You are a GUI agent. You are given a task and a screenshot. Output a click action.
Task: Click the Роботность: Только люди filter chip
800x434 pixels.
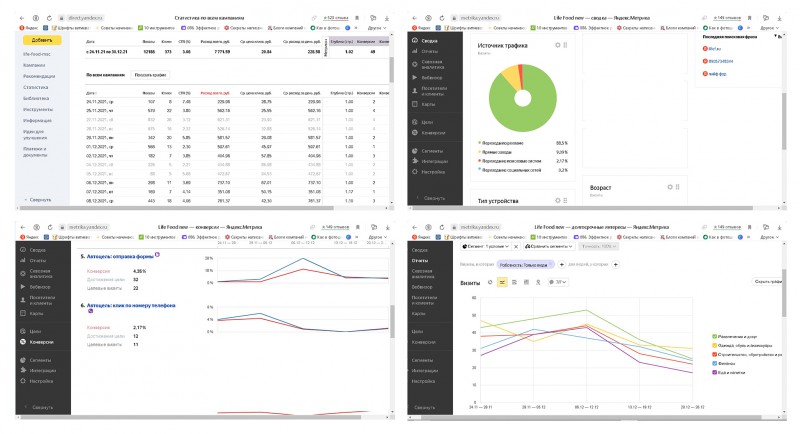524,265
